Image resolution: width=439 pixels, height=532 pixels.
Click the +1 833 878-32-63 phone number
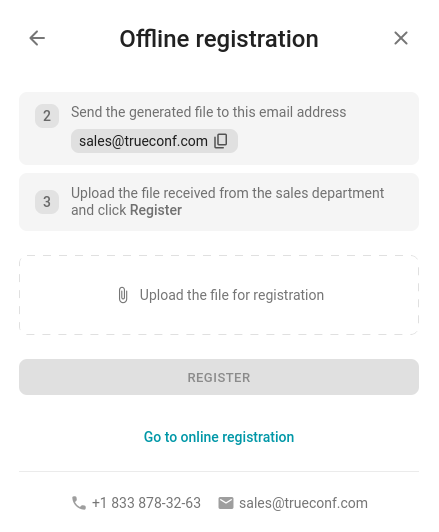(146, 503)
